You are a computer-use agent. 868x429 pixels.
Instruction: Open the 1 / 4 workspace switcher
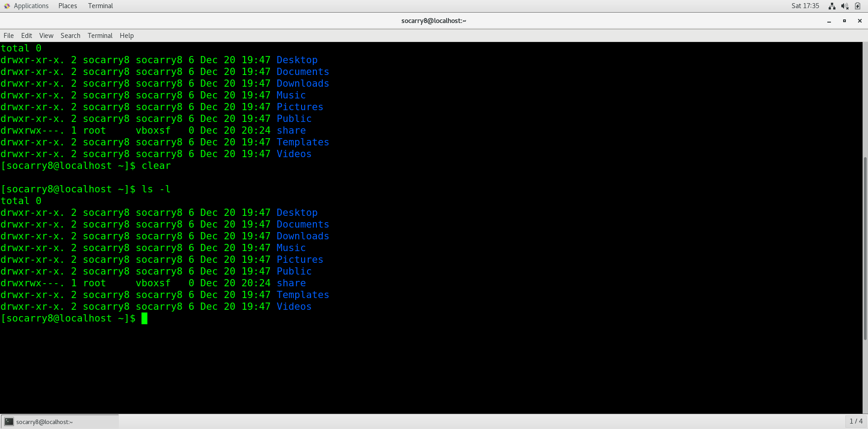[x=856, y=421]
